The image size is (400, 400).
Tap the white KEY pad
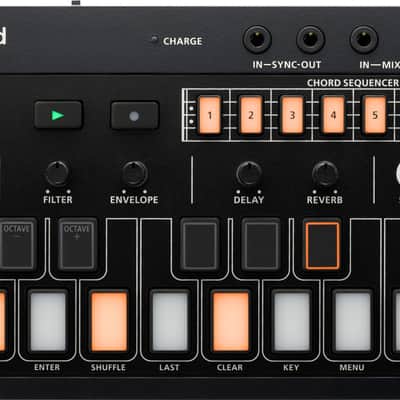[x=292, y=321]
